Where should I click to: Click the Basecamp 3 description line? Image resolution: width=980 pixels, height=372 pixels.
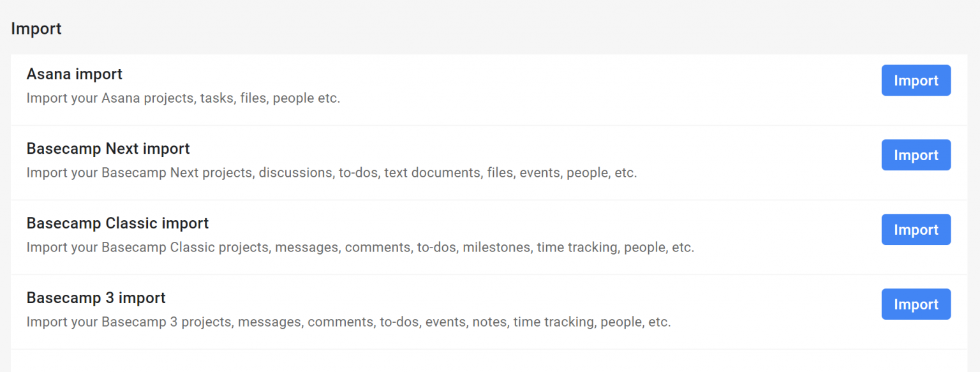tap(348, 322)
